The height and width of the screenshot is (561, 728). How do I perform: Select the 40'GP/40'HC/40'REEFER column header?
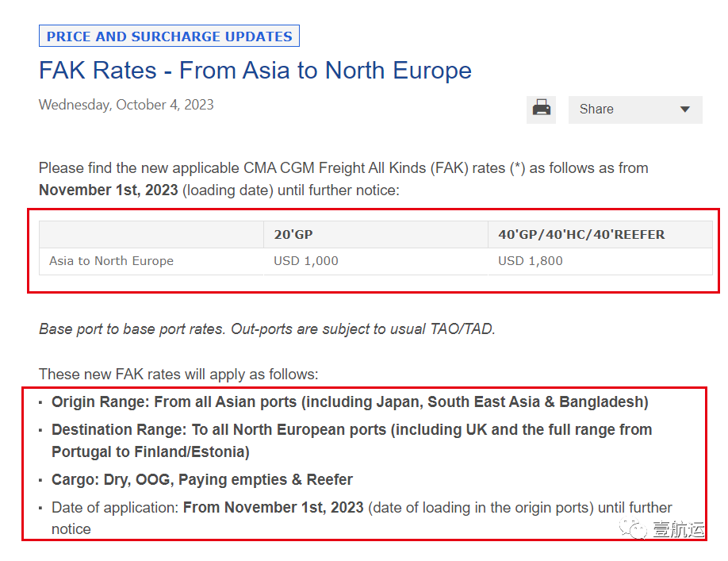click(x=581, y=234)
